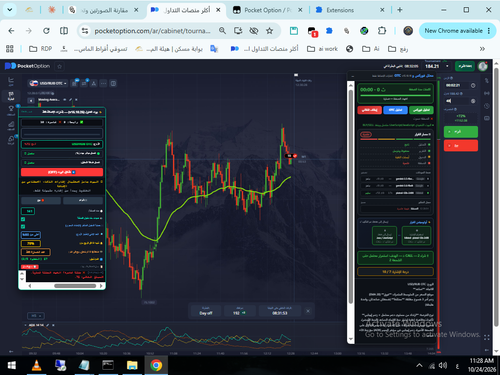Click the analyzer panel vertical scrollbar
This screenshot has width=500, height=375.
tap(351, 197)
